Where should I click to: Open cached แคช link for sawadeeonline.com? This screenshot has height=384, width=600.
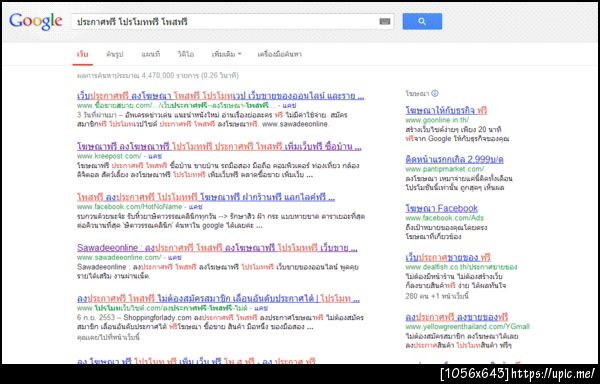coord(174,257)
